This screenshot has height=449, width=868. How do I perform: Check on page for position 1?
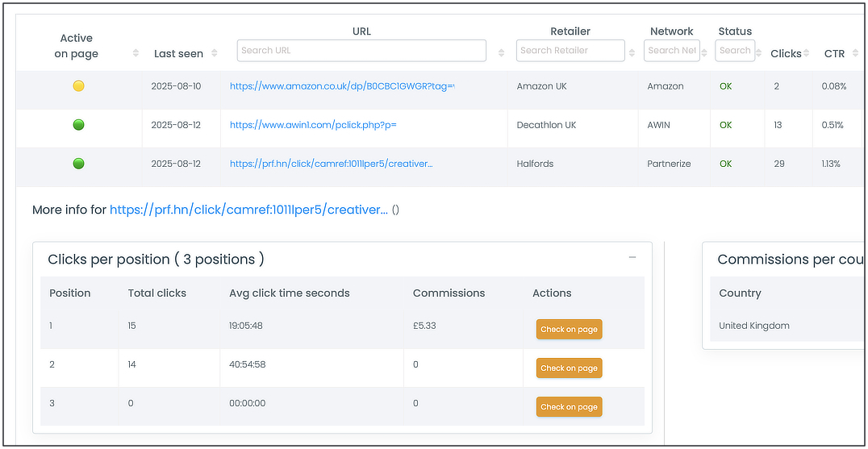(569, 330)
